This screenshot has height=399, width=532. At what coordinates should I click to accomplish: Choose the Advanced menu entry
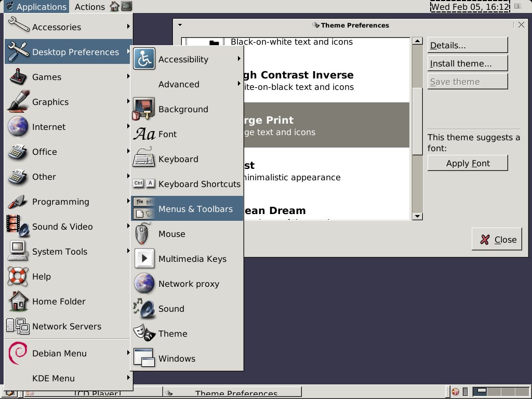coord(187,84)
